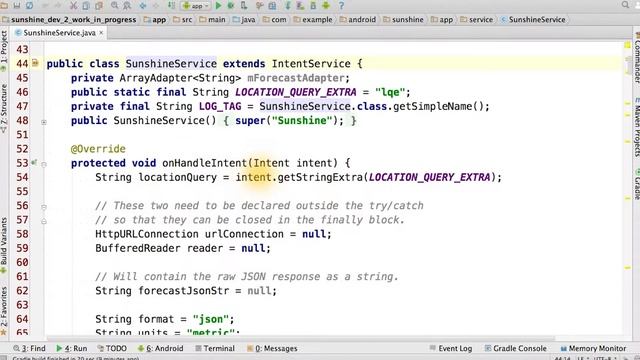Click LOCATION_QUERY_EXTRA constant on line 46
Viewport: 640px width, 360px height.
296,92
